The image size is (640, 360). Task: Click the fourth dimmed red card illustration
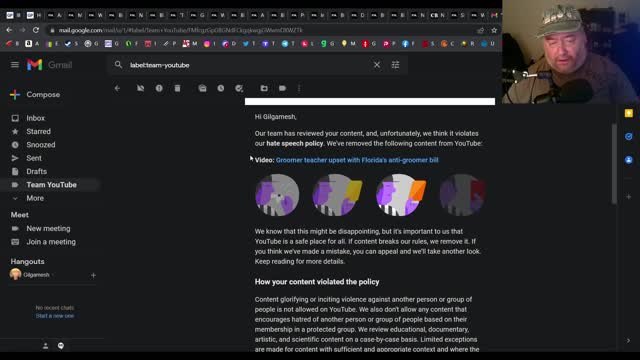[x=462, y=195]
